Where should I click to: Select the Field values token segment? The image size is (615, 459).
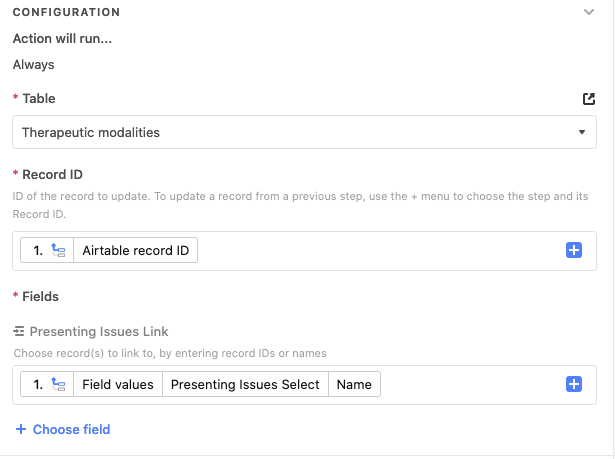[x=118, y=384]
